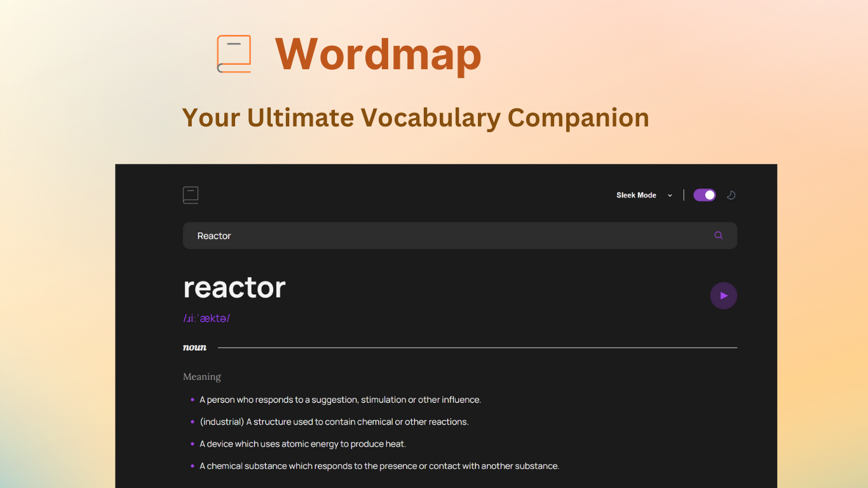Click the Meaning section header

(202, 376)
